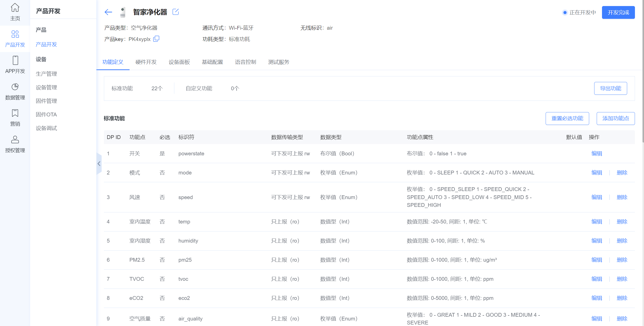Switch to the 基础配置 tab

(x=212, y=62)
